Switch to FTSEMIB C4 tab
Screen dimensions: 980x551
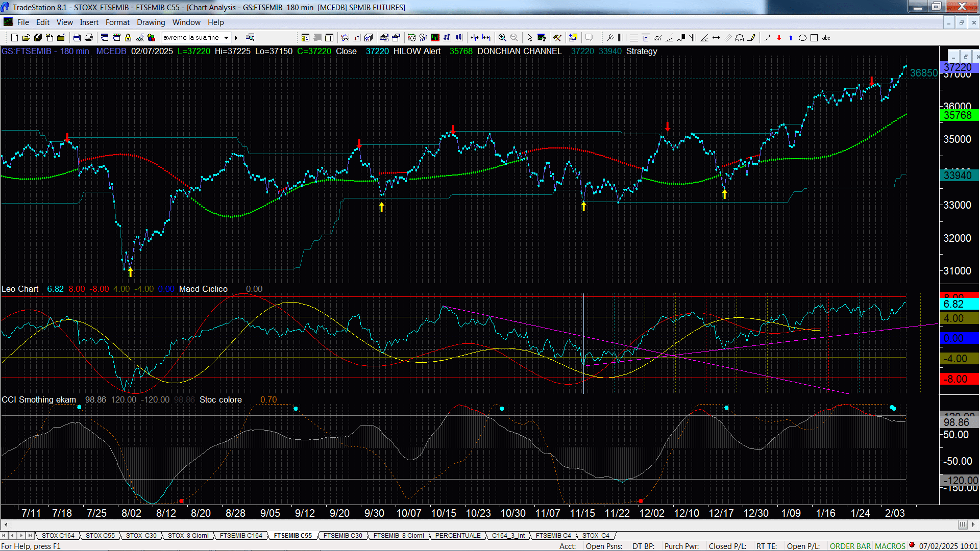[x=553, y=536]
